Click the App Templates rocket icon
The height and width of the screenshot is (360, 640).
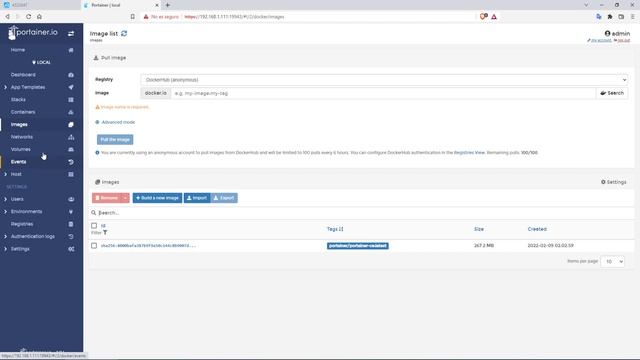[x=71, y=87]
